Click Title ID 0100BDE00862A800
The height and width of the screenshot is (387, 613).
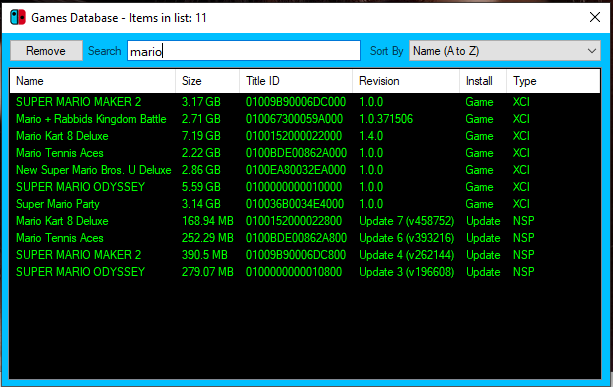296,238
